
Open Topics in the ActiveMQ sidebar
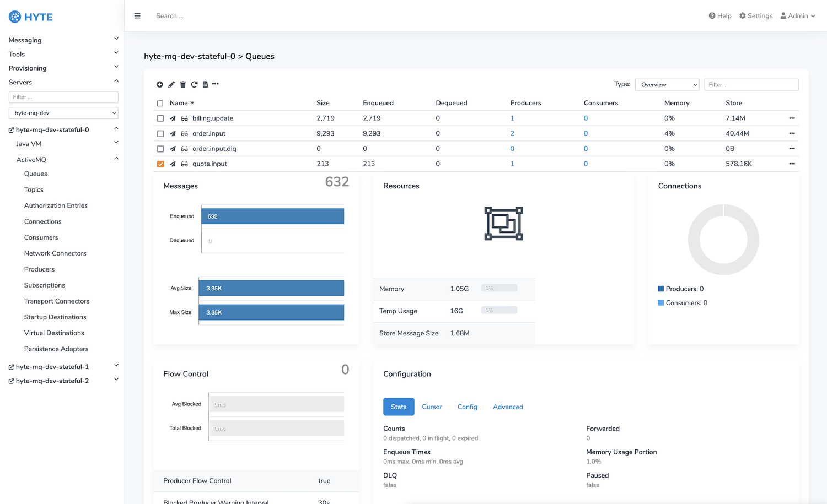[x=34, y=189]
